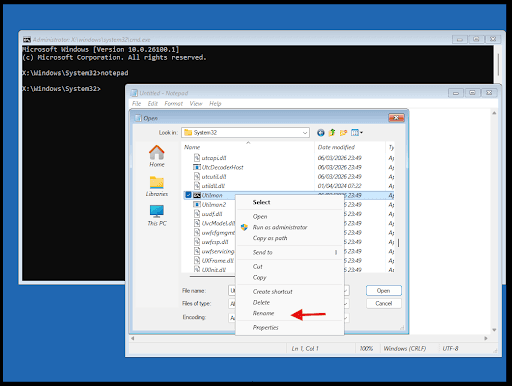This screenshot has height=386, width=512.
Task: Click file list vertical scrollbar thumb
Action: (x=399, y=243)
